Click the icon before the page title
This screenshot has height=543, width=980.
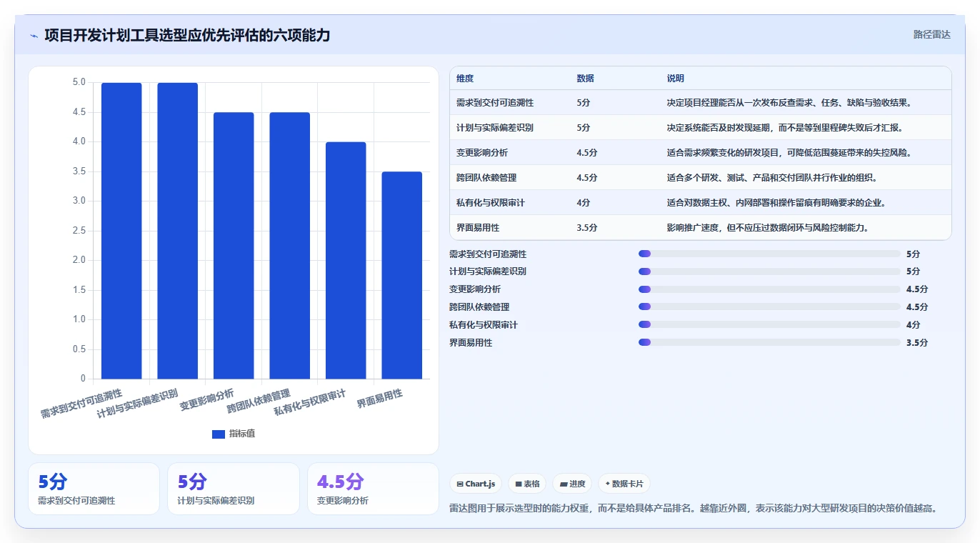click(34, 36)
